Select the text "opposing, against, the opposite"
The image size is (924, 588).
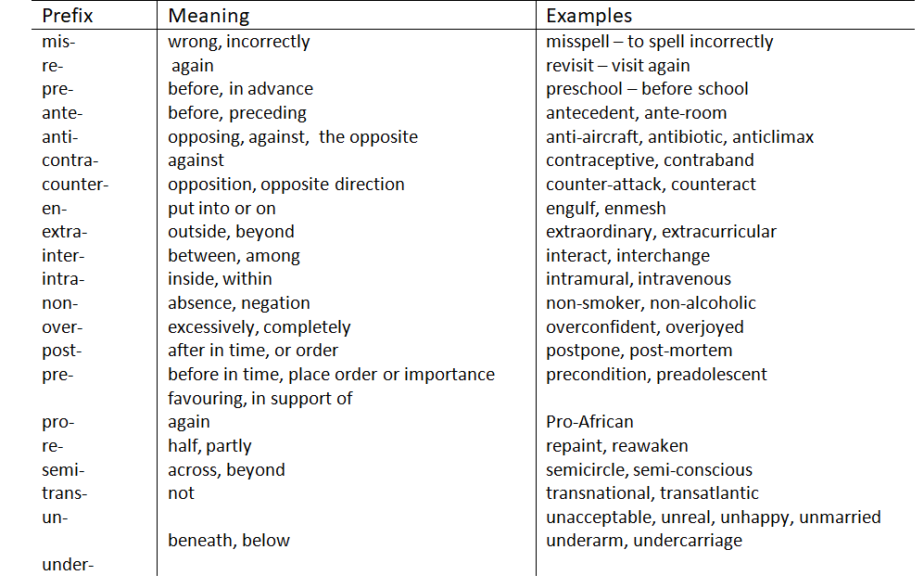click(293, 137)
